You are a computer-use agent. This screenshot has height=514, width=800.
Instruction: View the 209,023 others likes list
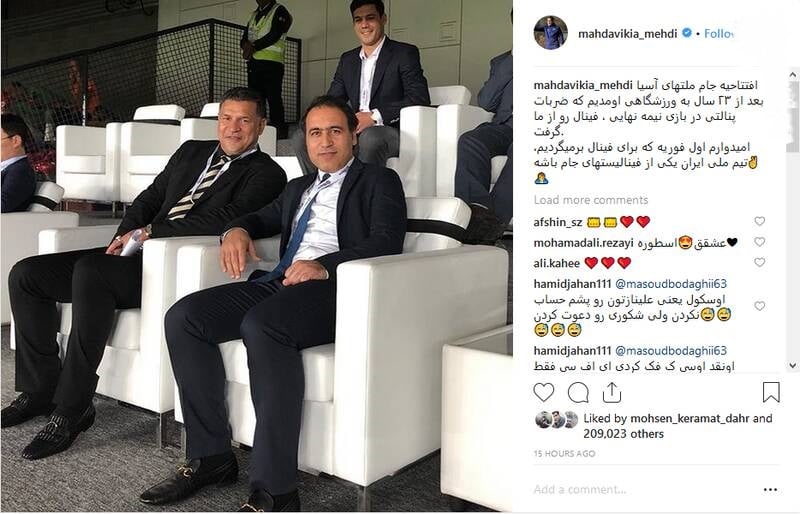pyautogui.click(x=623, y=434)
